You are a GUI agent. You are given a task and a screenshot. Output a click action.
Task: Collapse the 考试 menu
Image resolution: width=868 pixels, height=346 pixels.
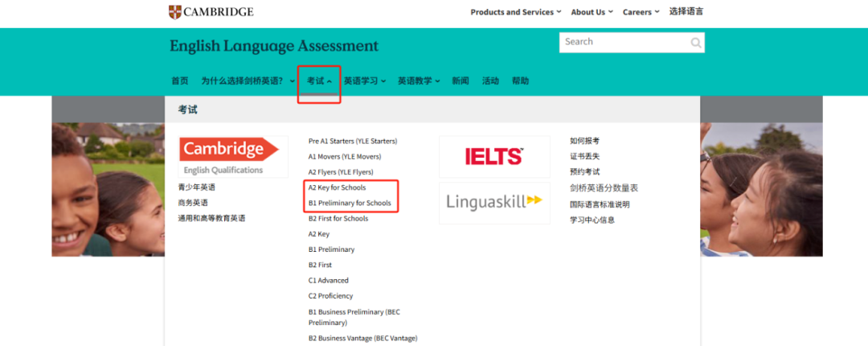coord(319,81)
